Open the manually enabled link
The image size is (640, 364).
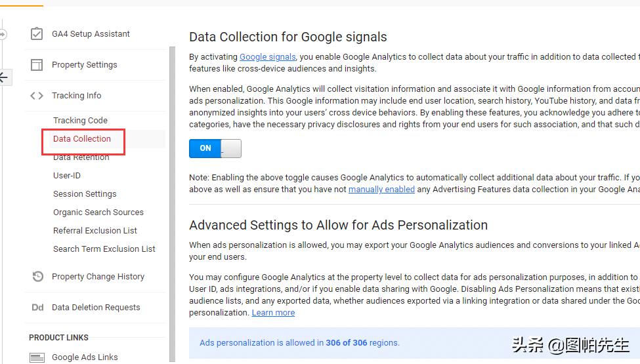(381, 190)
